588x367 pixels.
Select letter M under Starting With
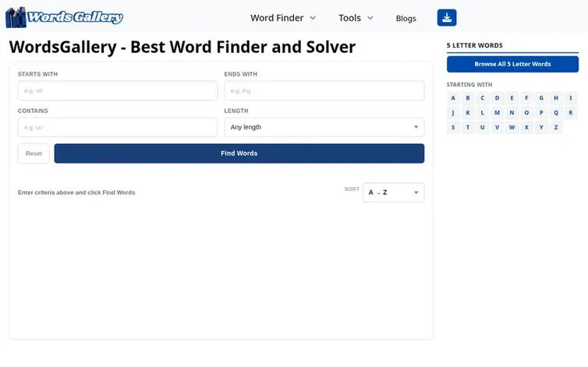[x=498, y=113]
